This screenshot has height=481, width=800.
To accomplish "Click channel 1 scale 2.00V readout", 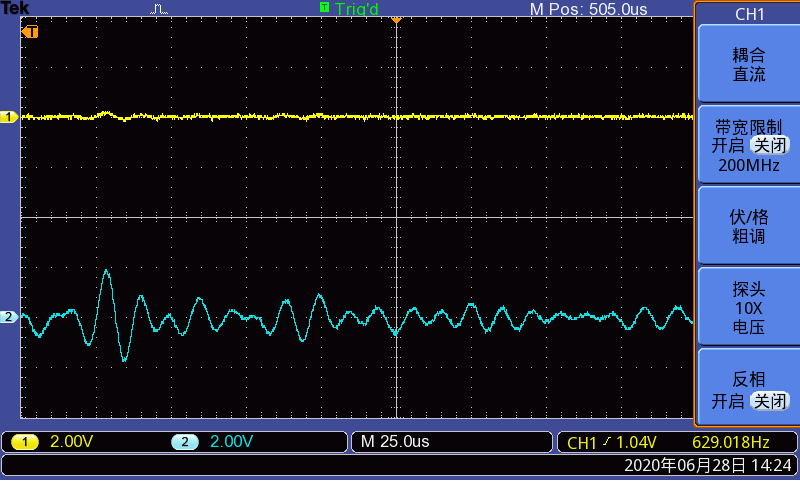I will tap(71, 442).
